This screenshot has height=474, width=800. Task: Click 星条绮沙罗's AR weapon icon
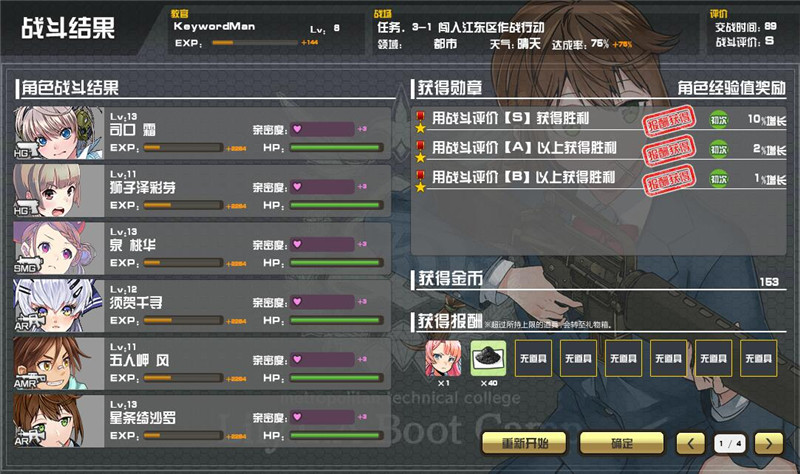(29, 438)
